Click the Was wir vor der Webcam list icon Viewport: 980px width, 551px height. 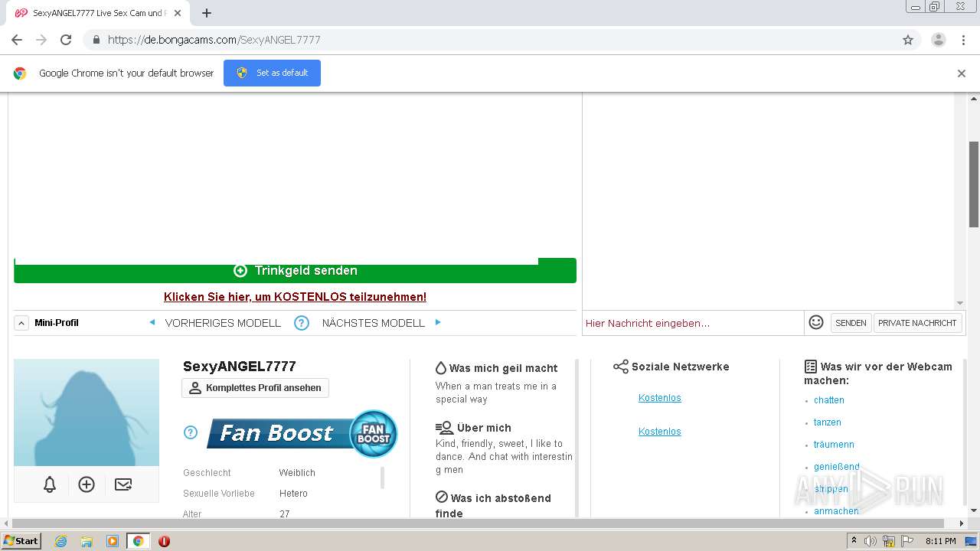pos(811,367)
